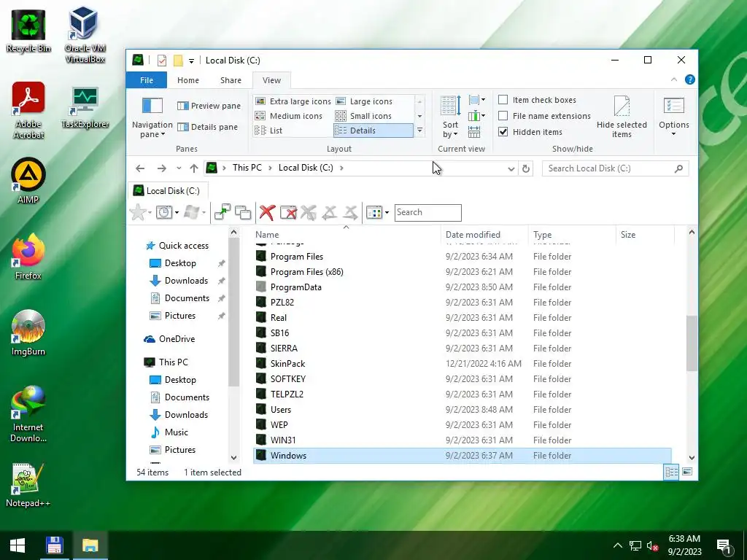Open the Recent locations dropdown arrow
Viewport: 747px width, 560px height.
click(x=179, y=168)
